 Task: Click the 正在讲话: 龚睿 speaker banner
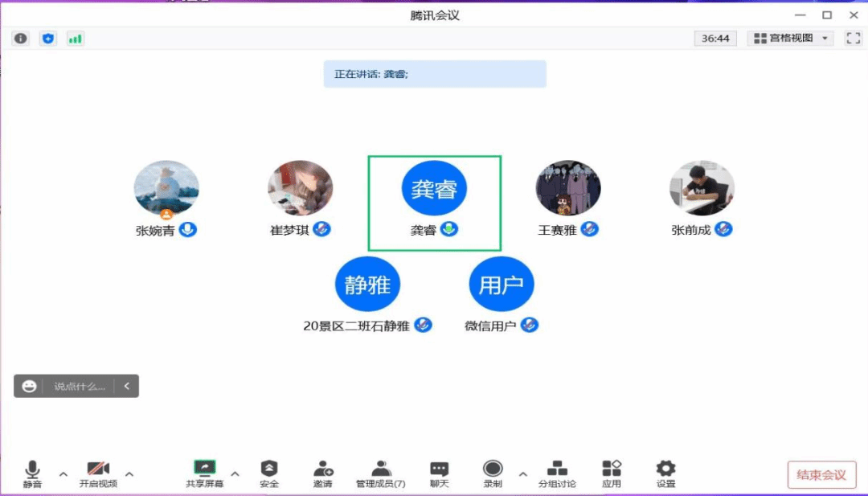[x=435, y=74]
